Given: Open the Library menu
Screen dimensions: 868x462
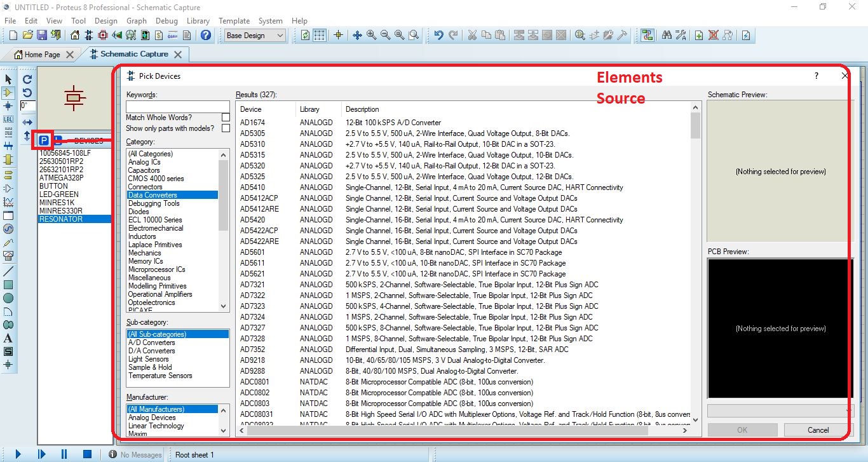Looking at the screenshot, I should pyautogui.click(x=198, y=21).
